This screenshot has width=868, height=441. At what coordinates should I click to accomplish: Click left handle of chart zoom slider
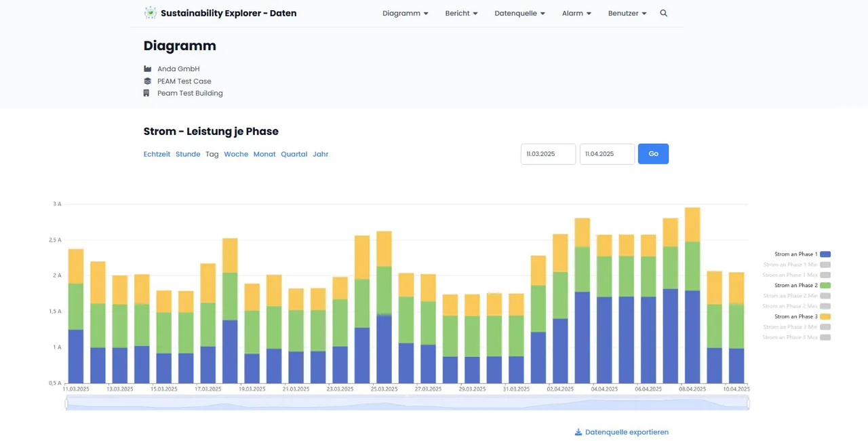click(x=66, y=404)
